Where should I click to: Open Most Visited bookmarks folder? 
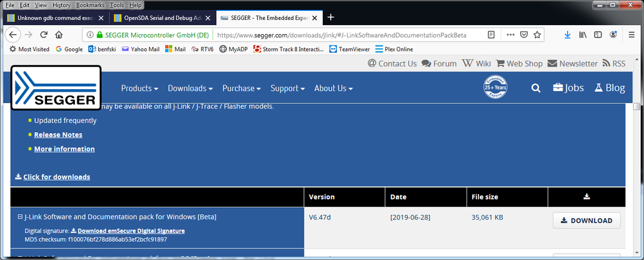29,49
